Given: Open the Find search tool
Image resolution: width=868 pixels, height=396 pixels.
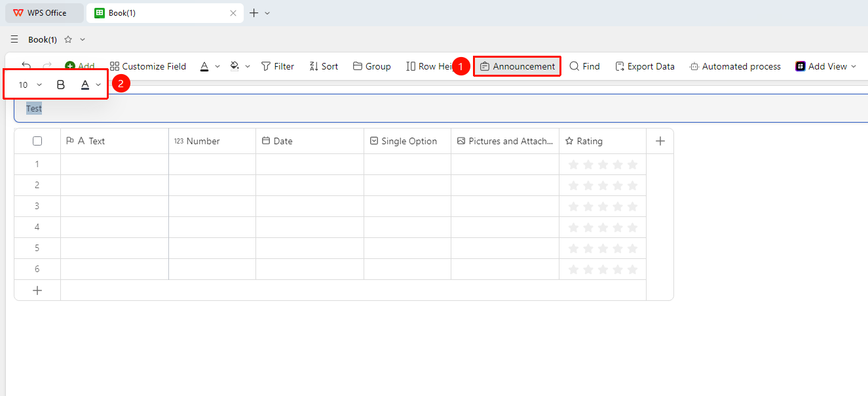Looking at the screenshot, I should tap(584, 66).
